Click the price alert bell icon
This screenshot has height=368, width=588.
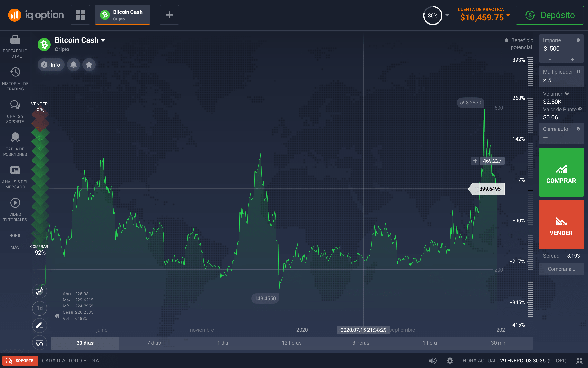pyautogui.click(x=73, y=64)
